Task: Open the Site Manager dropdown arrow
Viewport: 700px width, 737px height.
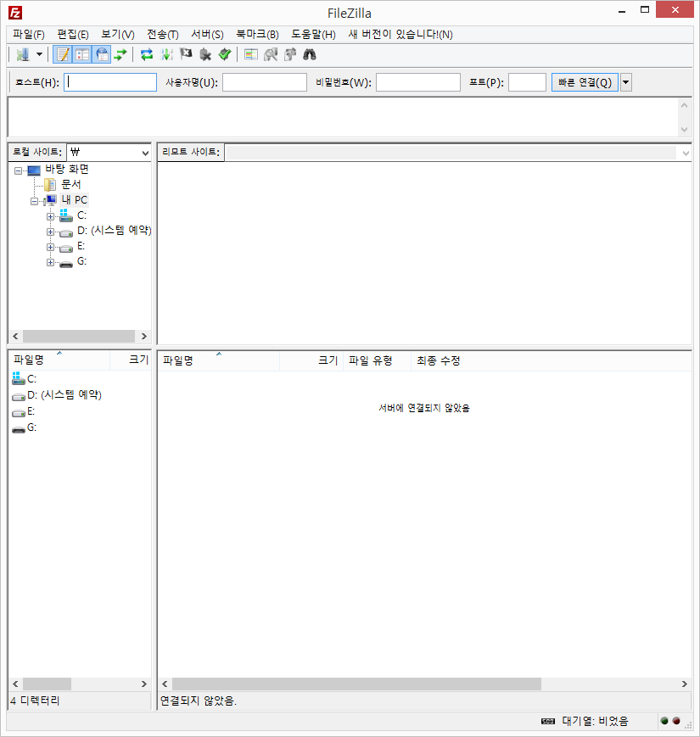Action: [40, 55]
